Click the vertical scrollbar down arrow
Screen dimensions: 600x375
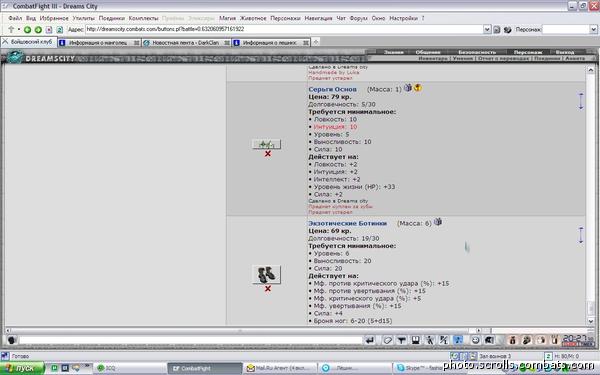pyautogui.click(x=590, y=321)
